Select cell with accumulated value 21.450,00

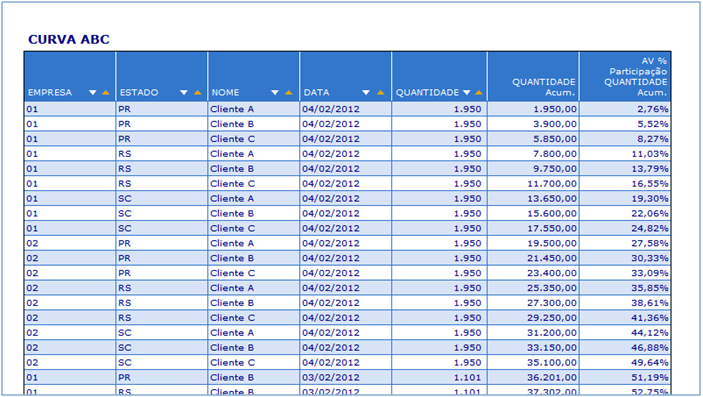(533, 258)
